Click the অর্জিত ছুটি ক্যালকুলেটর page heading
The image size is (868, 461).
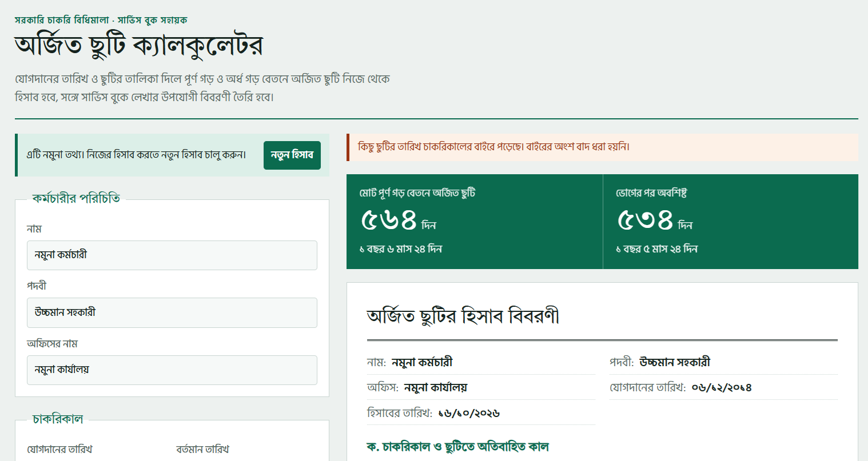[139, 46]
